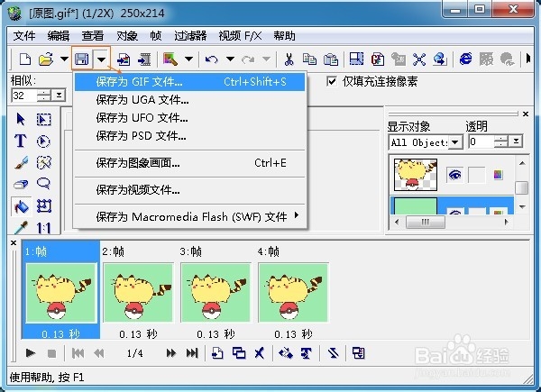This screenshot has width=541, height=392.
Task: Open the 过滤器 menu
Action: pos(190,36)
